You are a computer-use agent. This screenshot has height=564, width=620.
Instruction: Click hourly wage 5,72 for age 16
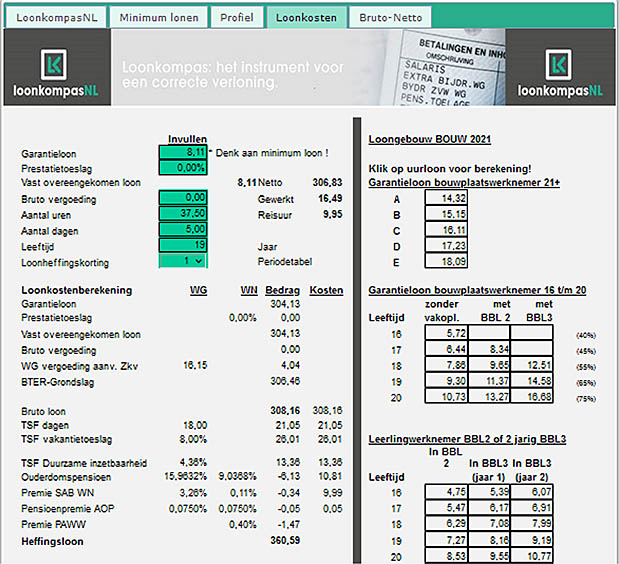point(446,333)
